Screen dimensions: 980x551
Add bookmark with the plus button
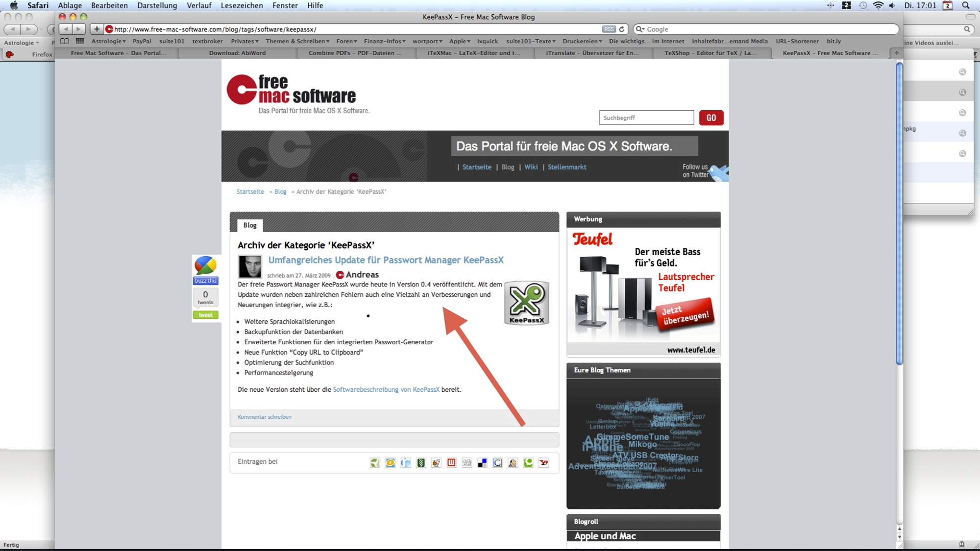tap(97, 29)
